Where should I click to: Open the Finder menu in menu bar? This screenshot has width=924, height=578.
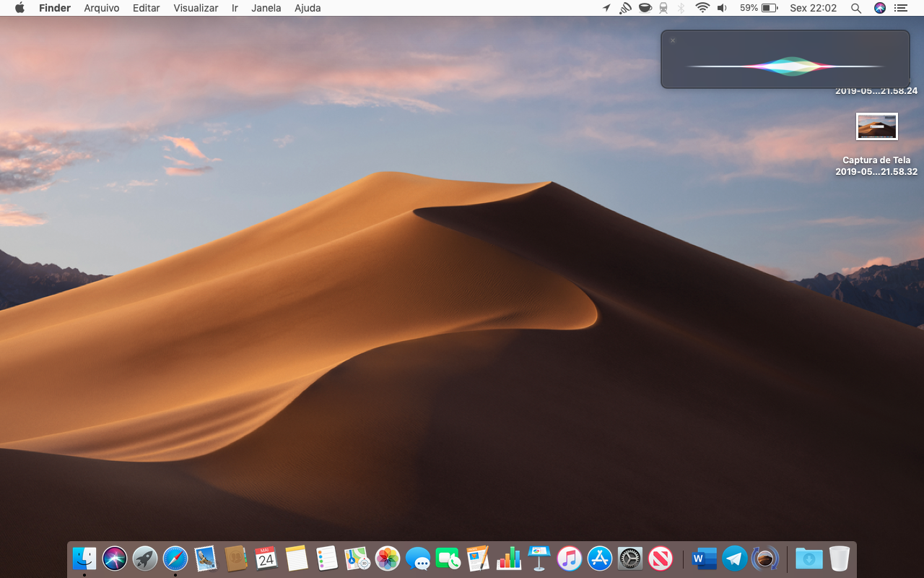55,8
